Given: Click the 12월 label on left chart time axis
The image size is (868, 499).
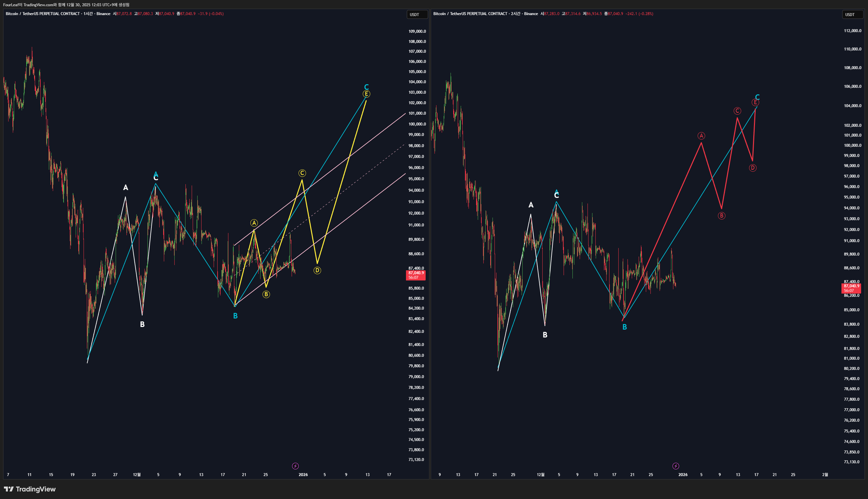Looking at the screenshot, I should pyautogui.click(x=137, y=475).
